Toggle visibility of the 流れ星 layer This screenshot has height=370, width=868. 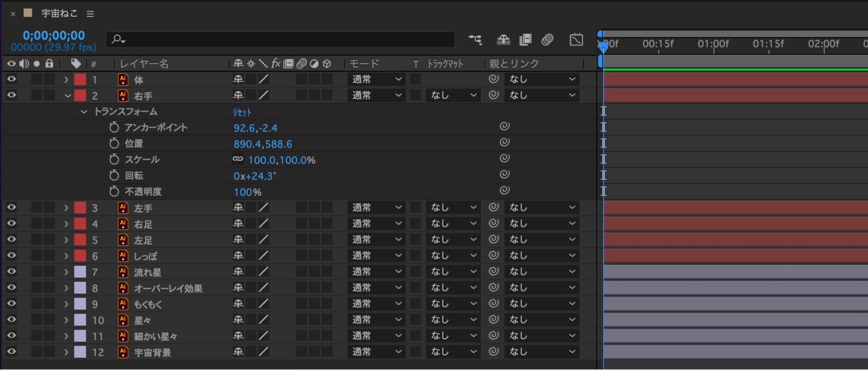coord(12,271)
